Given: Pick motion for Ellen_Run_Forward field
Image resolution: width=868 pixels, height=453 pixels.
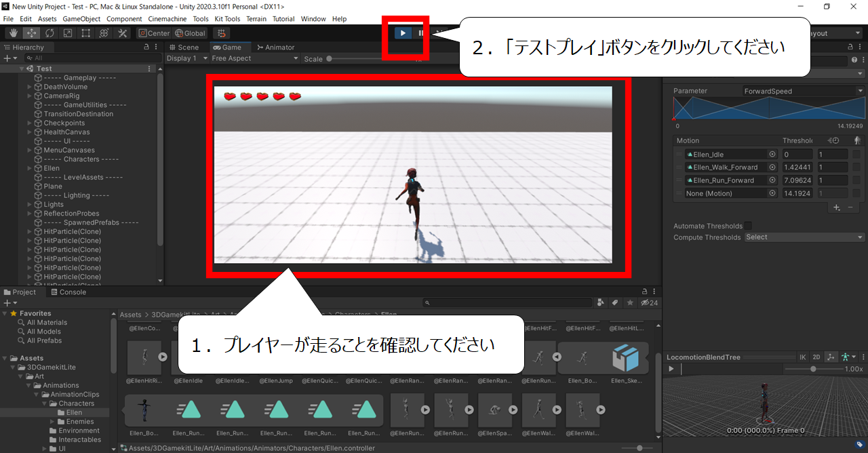Looking at the screenshot, I should (x=772, y=180).
